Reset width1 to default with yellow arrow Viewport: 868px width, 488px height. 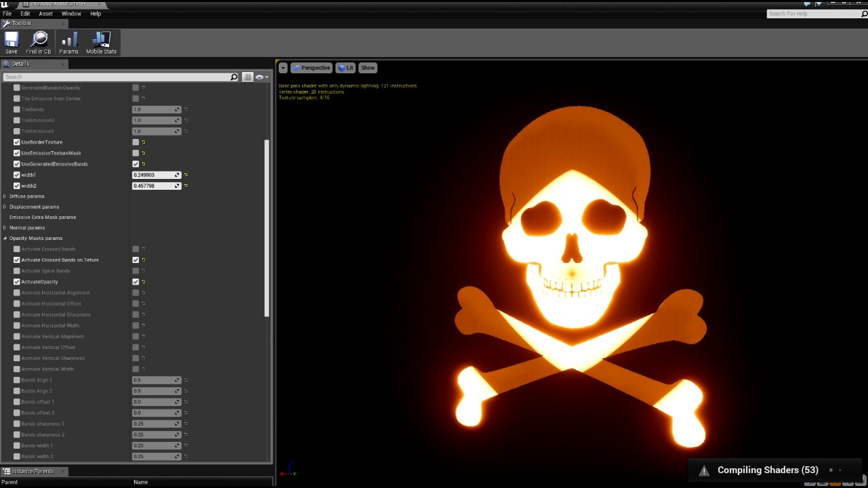(x=186, y=175)
